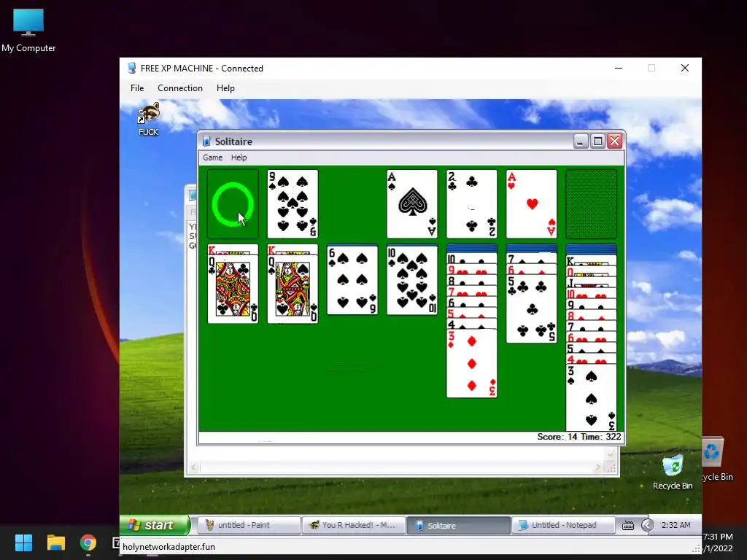The image size is (747, 560).
Task: Maximize the Solitaire window
Action: (x=598, y=141)
